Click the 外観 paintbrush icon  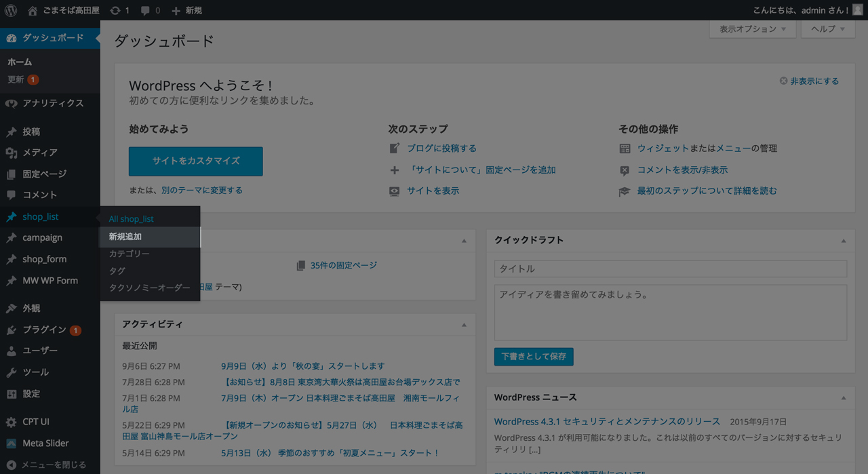(x=11, y=309)
